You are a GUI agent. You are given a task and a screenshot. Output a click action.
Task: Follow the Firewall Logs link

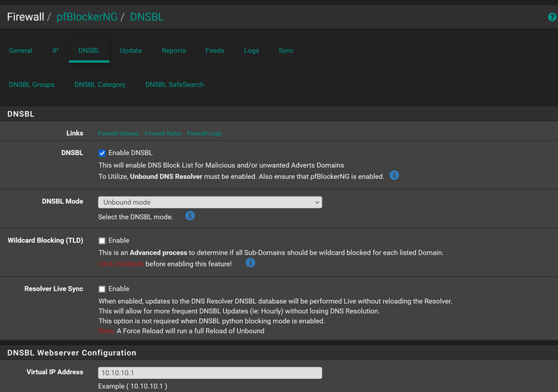pos(204,134)
